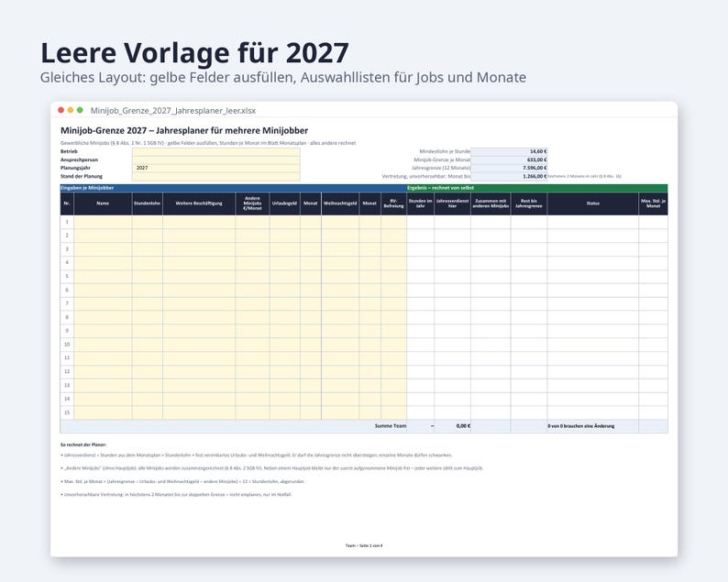Select the Stundenlohn cell in row 3
Image resolution: width=728 pixels, height=582 pixels.
[x=148, y=249]
